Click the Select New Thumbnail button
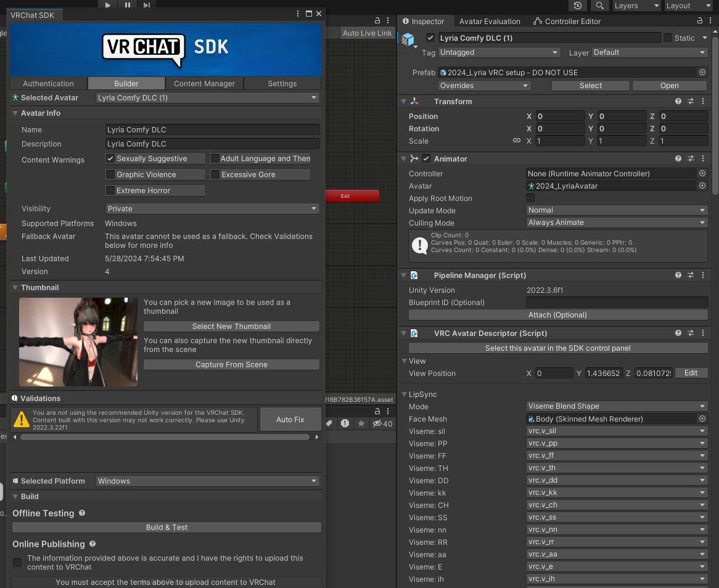This screenshot has height=588, width=719. point(231,326)
